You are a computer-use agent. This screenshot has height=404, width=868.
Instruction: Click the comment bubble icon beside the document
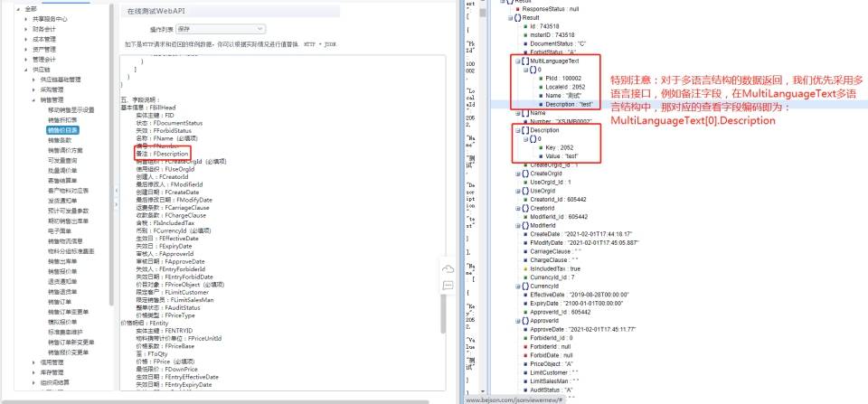448,286
